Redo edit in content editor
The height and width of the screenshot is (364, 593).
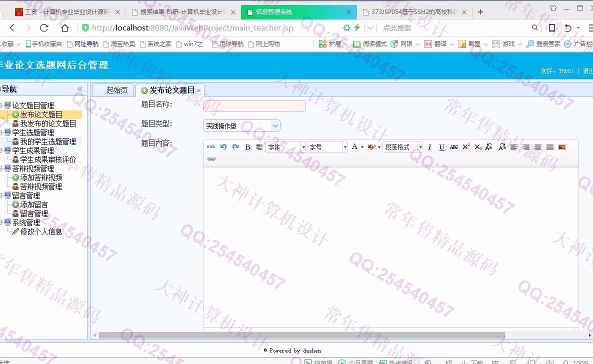[x=235, y=147]
